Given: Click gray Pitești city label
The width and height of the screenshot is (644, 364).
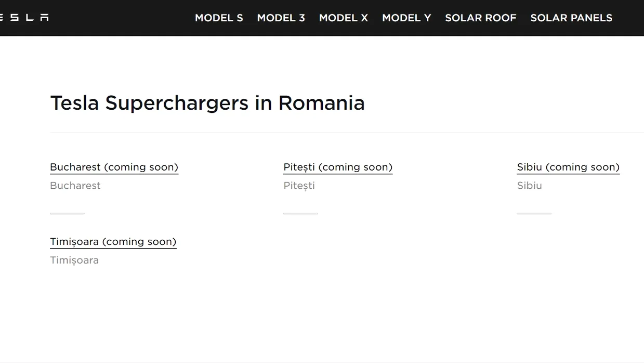Looking at the screenshot, I should (x=299, y=186).
